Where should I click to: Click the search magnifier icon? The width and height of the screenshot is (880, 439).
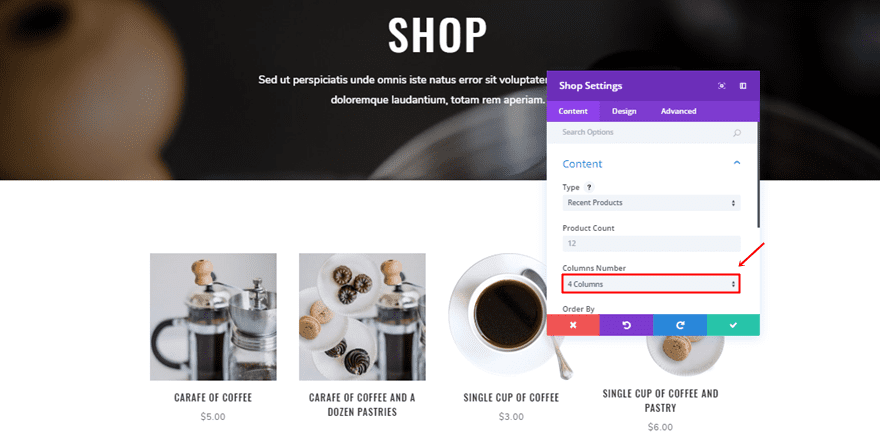pos(737,133)
